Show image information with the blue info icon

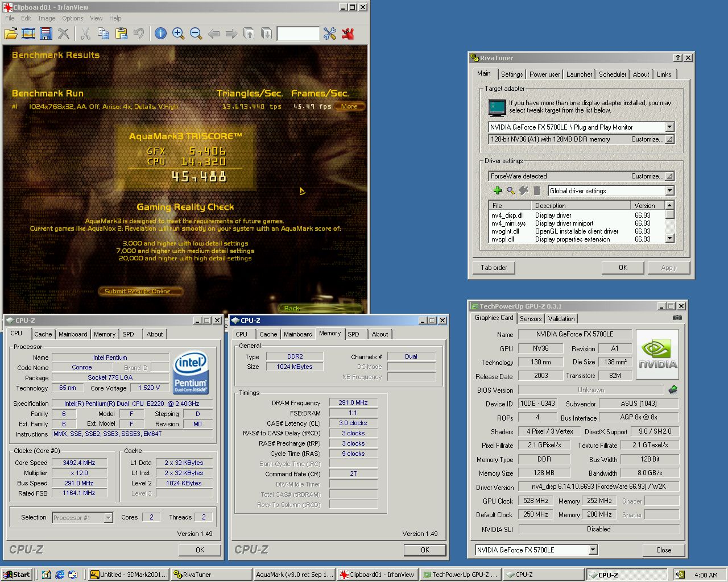161,34
